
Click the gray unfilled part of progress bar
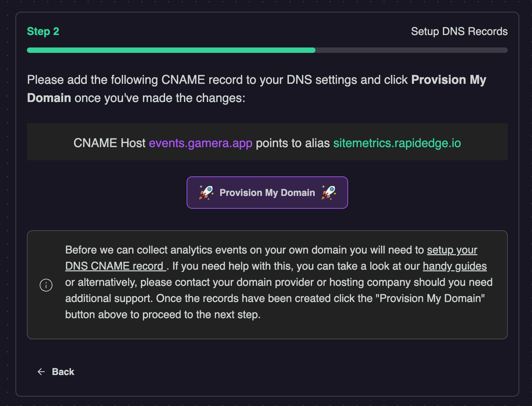411,50
